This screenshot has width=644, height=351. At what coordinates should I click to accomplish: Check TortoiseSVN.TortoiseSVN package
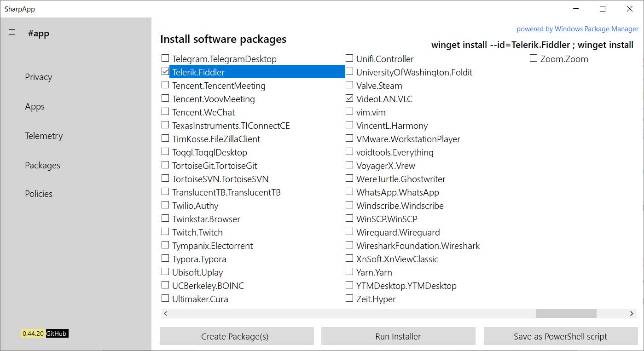[x=165, y=178]
